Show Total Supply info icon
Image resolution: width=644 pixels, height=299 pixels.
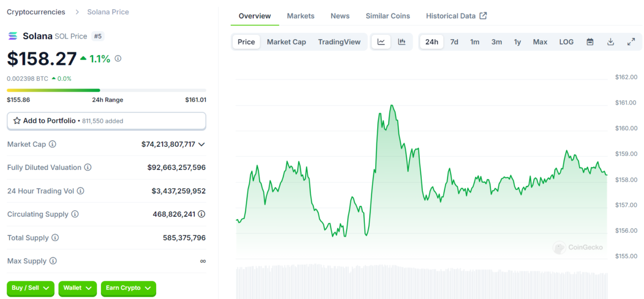[55, 238]
